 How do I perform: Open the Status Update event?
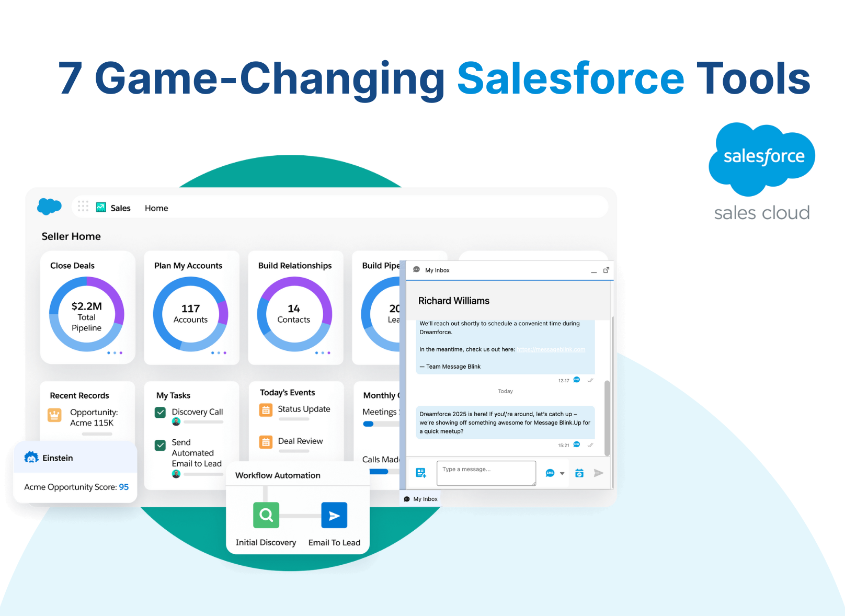pos(304,409)
